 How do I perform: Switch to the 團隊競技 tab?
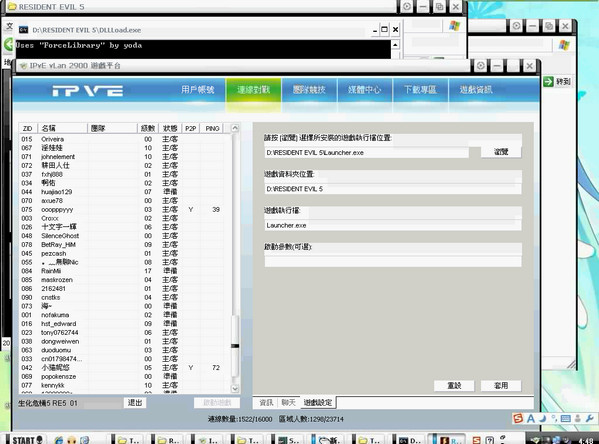pyautogui.click(x=309, y=90)
